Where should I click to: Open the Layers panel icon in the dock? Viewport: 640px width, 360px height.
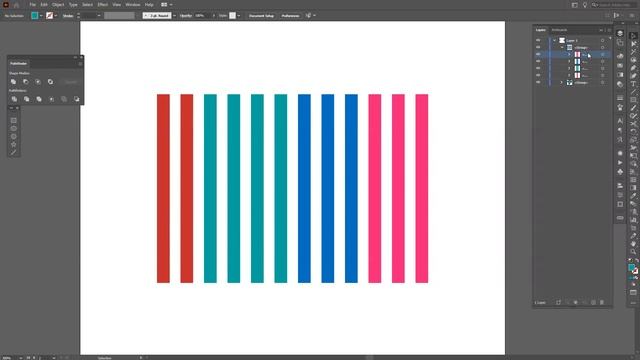[x=620, y=33]
